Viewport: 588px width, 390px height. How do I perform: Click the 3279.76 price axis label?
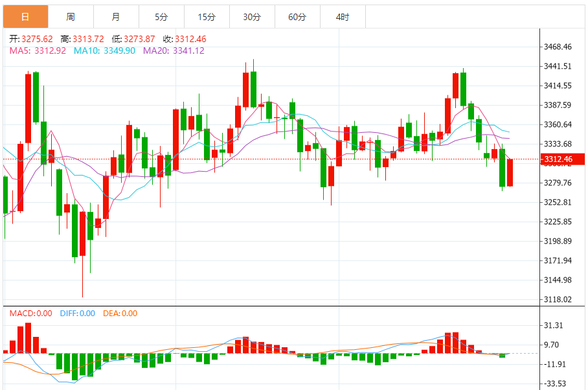(x=558, y=183)
